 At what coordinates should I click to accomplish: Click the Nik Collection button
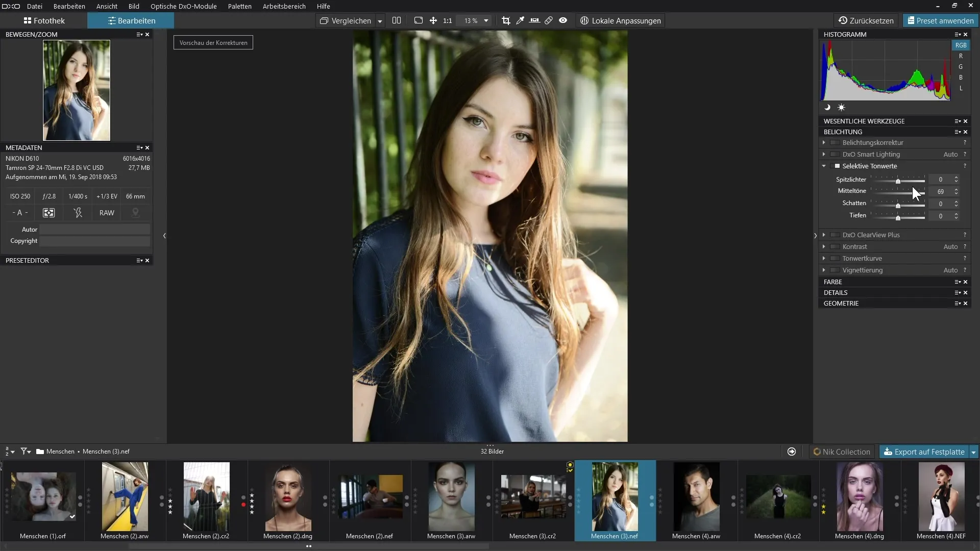click(842, 452)
